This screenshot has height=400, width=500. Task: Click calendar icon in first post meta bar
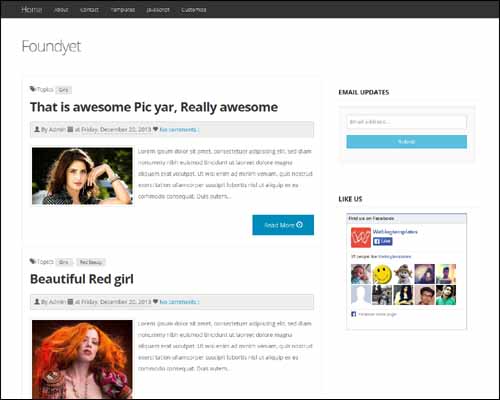click(x=70, y=129)
